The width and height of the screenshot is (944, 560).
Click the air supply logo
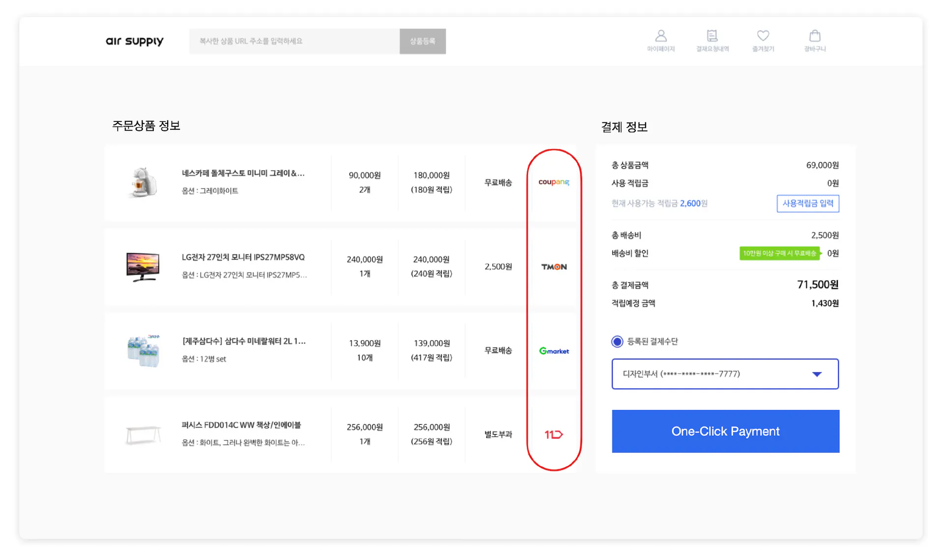coord(134,41)
